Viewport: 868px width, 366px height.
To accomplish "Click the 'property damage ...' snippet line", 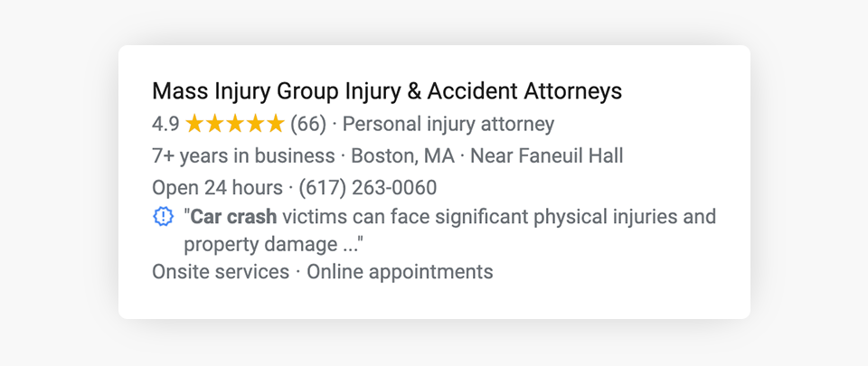I will pos(278,243).
